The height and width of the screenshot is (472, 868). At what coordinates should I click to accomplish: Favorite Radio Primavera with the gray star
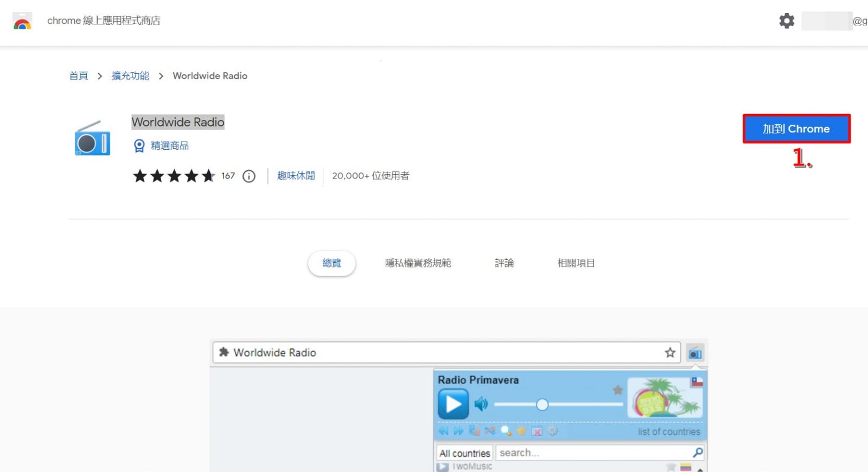coord(617,390)
